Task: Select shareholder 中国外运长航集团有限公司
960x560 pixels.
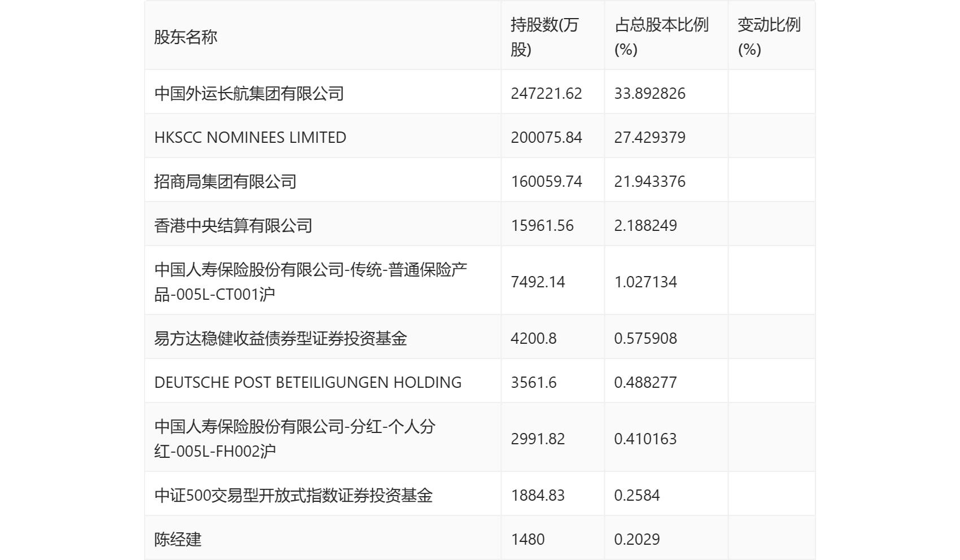Action: click(249, 93)
